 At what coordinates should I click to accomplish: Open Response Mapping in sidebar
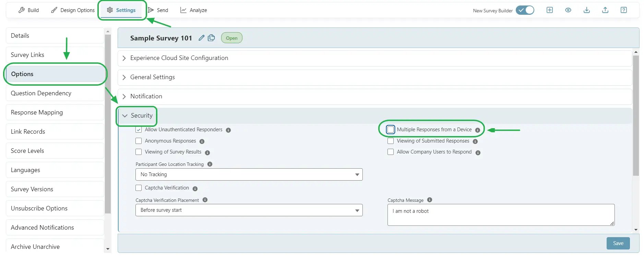click(x=55, y=112)
